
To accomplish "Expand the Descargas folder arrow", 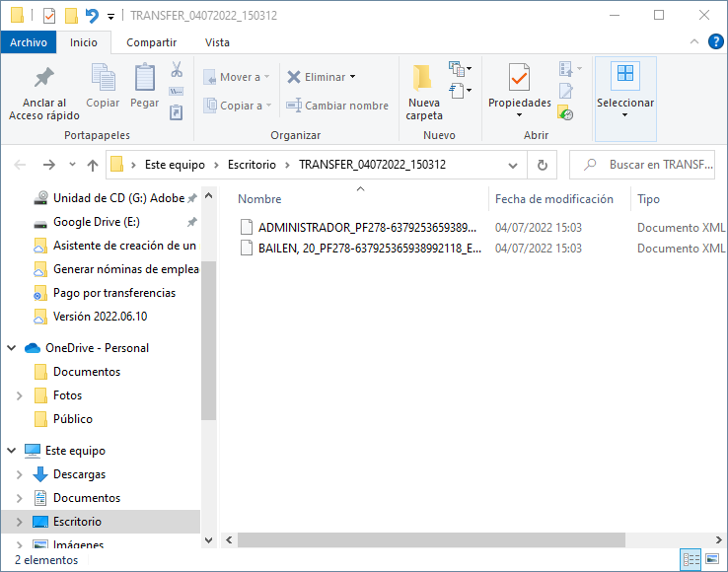I will [x=19, y=474].
